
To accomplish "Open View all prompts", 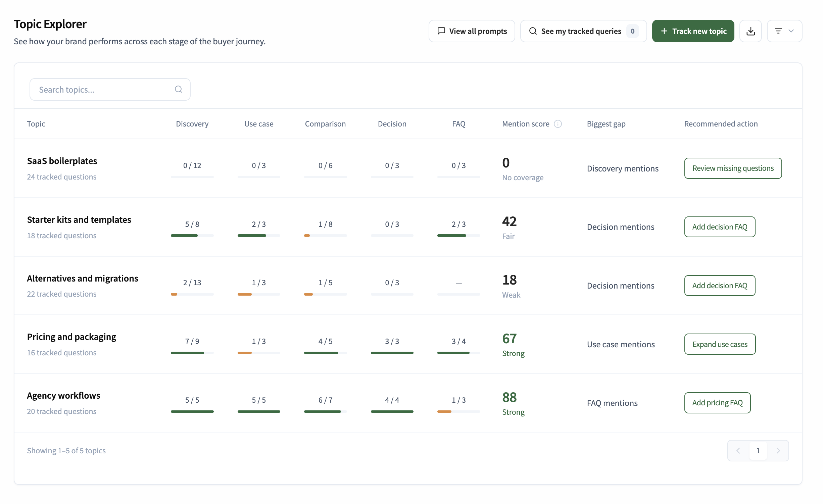I will [x=472, y=31].
